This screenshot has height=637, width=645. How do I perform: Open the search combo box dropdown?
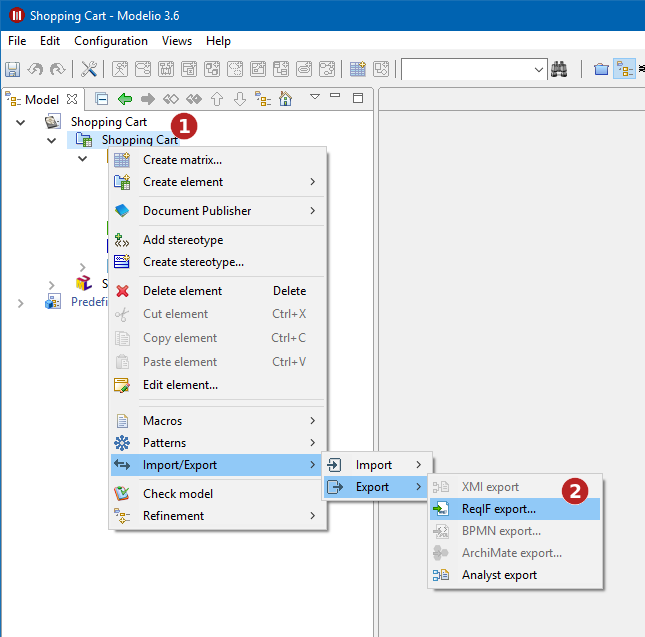click(538, 69)
